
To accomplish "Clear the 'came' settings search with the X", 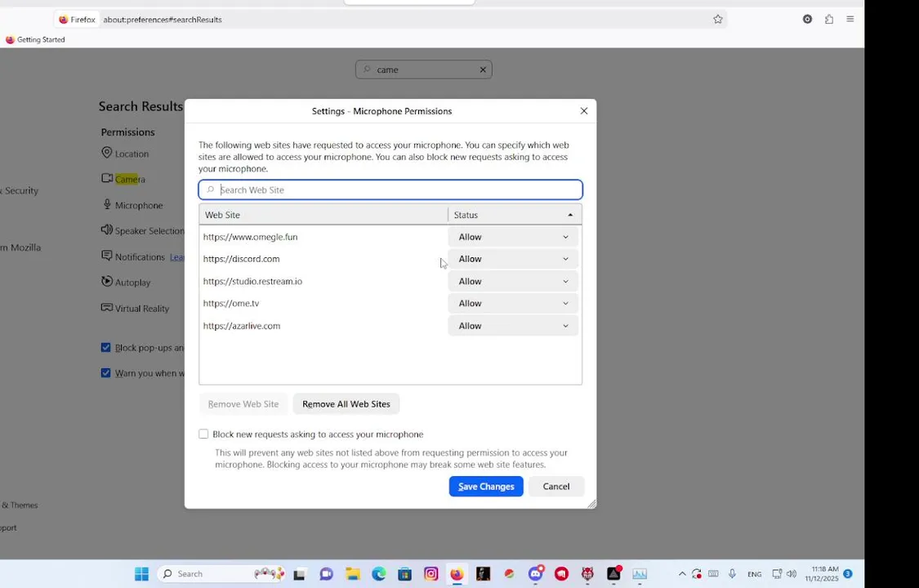I will click(x=483, y=69).
